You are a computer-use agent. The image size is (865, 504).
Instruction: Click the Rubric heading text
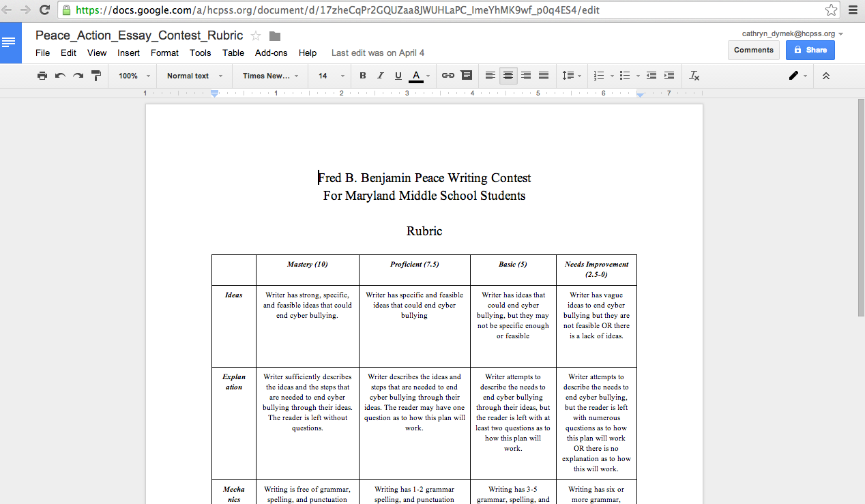click(x=424, y=231)
